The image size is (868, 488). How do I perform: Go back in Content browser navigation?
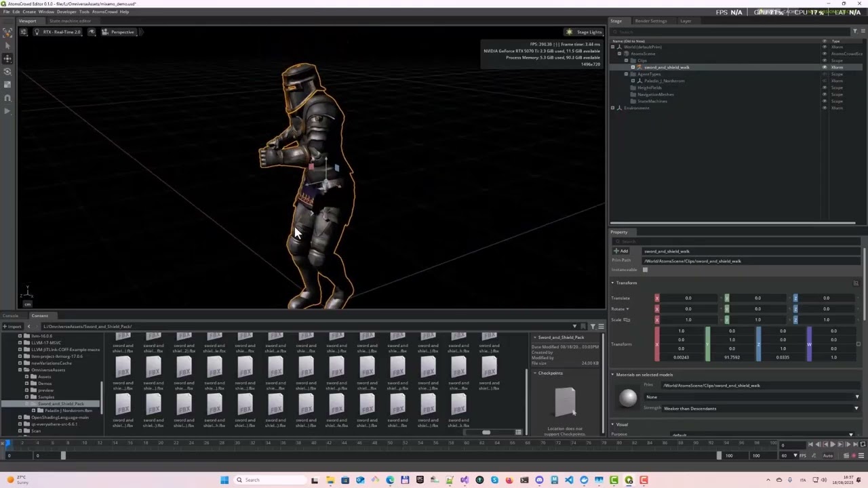[28, 327]
